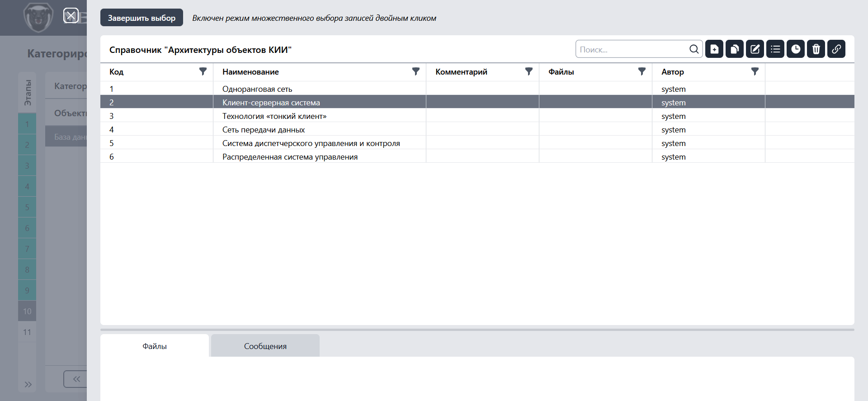Open the filter for the Автор column
The height and width of the screenshot is (401, 868).
[x=755, y=71]
